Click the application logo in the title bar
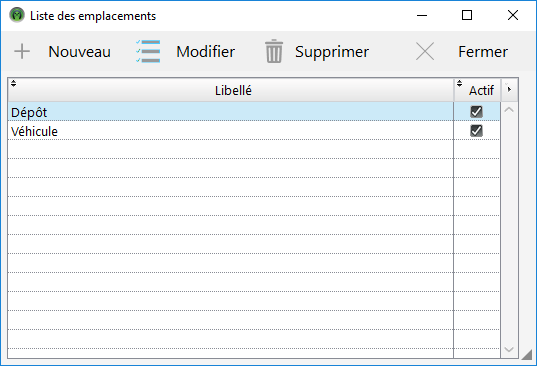 point(17,15)
